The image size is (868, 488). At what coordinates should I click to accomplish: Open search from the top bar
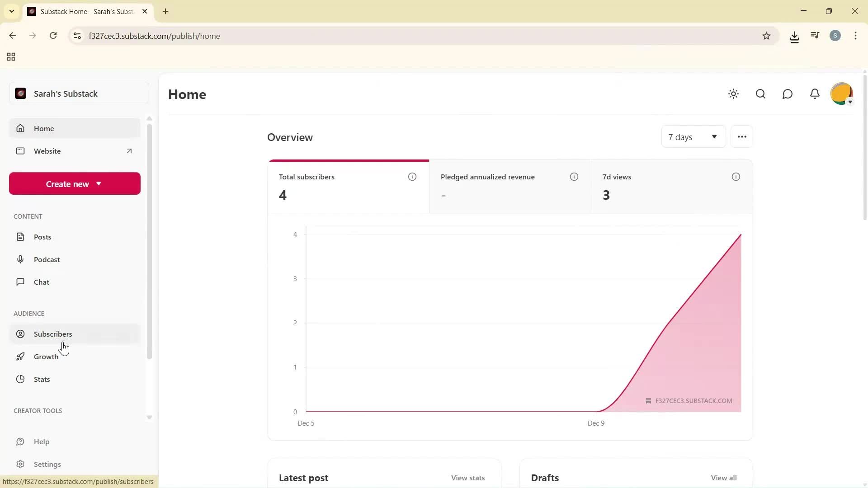[x=760, y=94]
